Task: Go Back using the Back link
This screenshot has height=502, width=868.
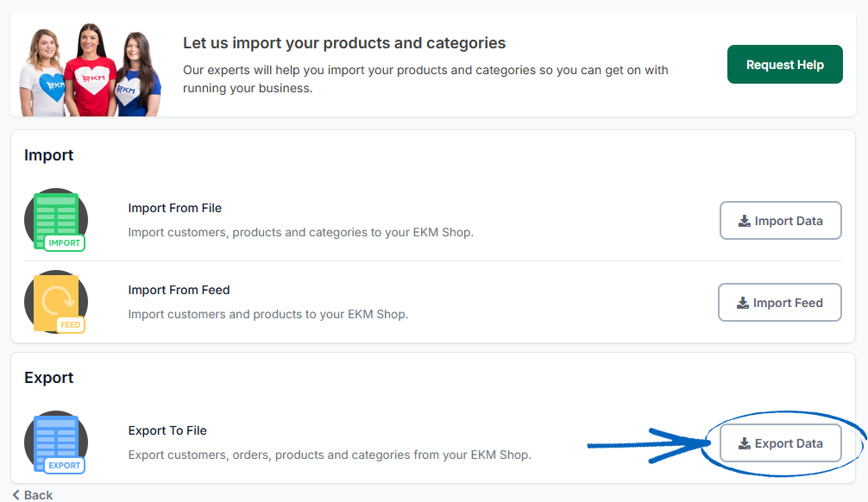Action: pos(33,495)
